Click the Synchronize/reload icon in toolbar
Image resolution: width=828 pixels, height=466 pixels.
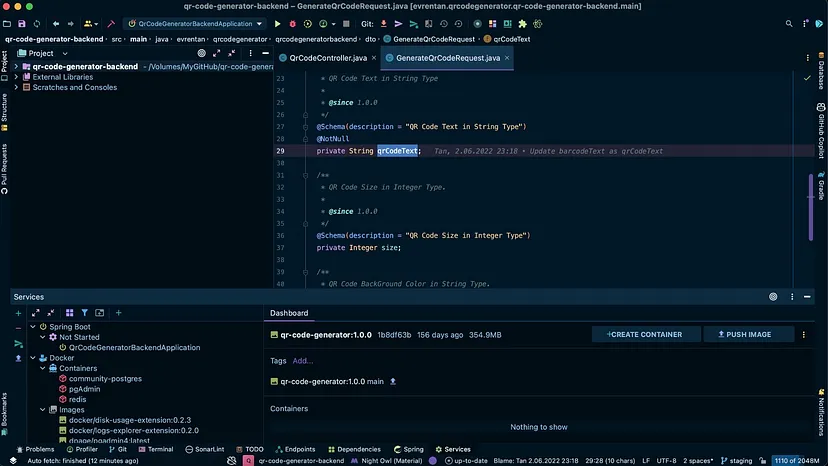point(36,24)
